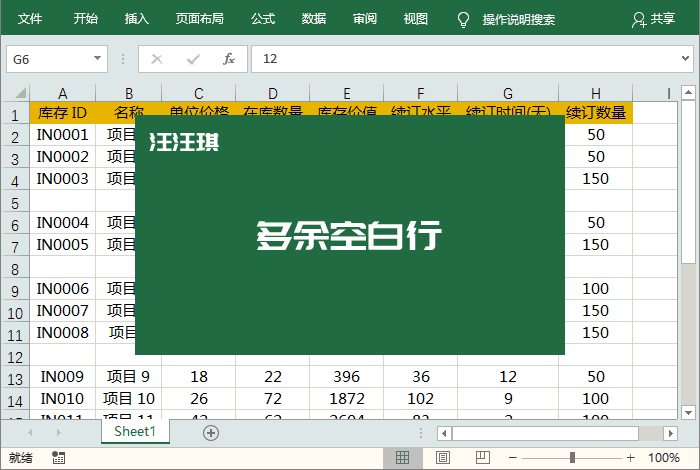Click the zoom in plus button
The image size is (700, 470).
[x=630, y=458]
